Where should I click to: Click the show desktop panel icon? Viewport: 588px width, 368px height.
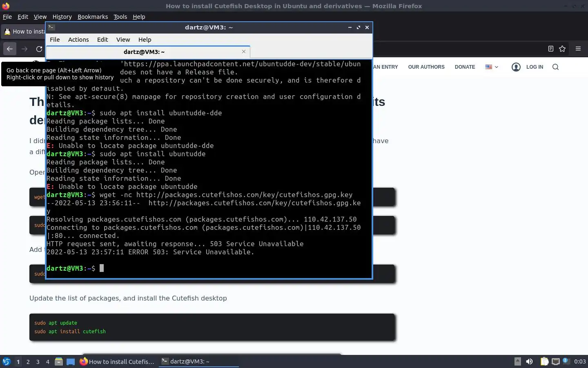[x=71, y=361]
